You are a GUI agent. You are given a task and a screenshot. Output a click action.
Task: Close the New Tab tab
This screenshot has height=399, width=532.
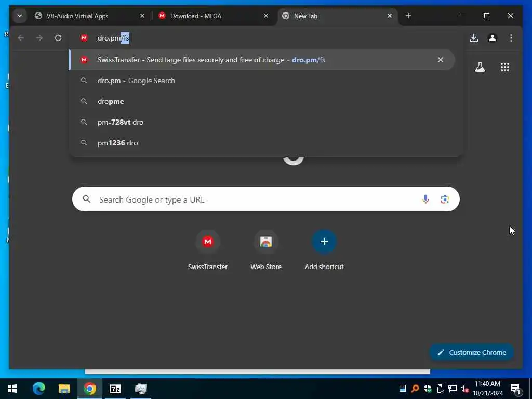(x=390, y=16)
